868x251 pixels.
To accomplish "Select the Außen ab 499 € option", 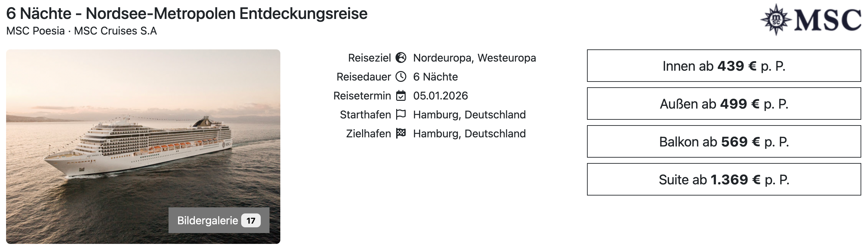I will 724,104.
